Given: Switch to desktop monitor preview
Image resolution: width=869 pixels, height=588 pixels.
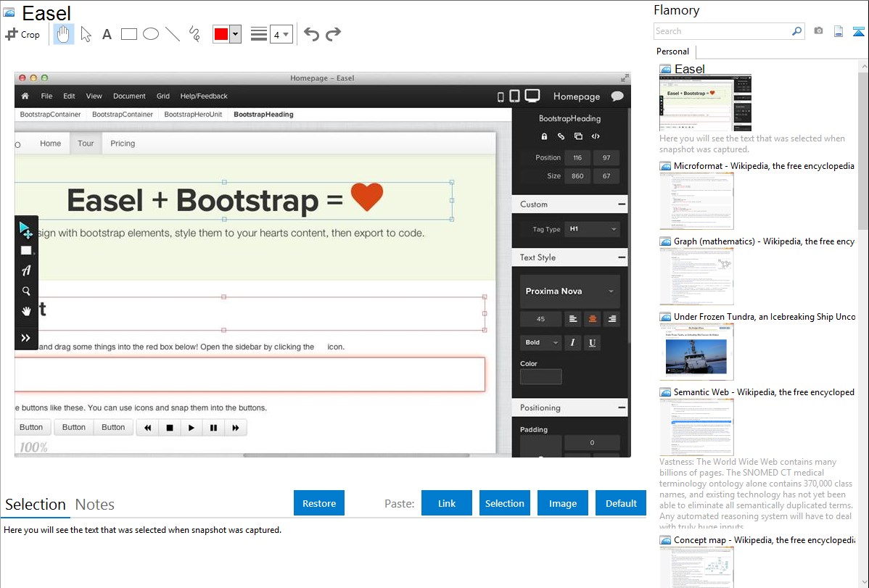Looking at the screenshot, I should pyautogui.click(x=532, y=96).
